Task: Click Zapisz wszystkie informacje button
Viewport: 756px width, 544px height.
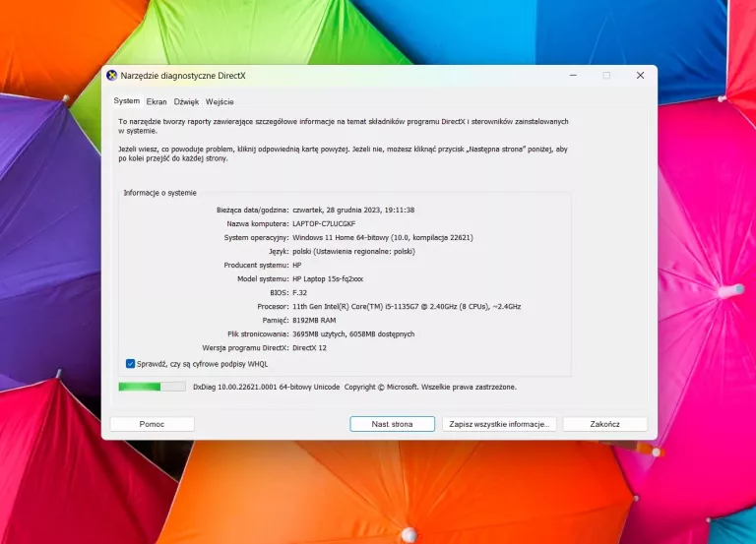Action: [499, 424]
